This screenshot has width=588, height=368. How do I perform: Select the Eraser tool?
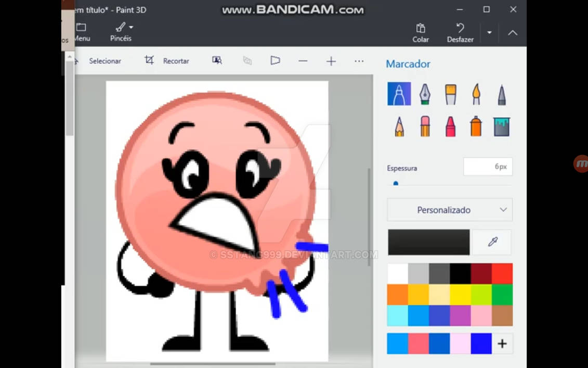click(x=425, y=126)
